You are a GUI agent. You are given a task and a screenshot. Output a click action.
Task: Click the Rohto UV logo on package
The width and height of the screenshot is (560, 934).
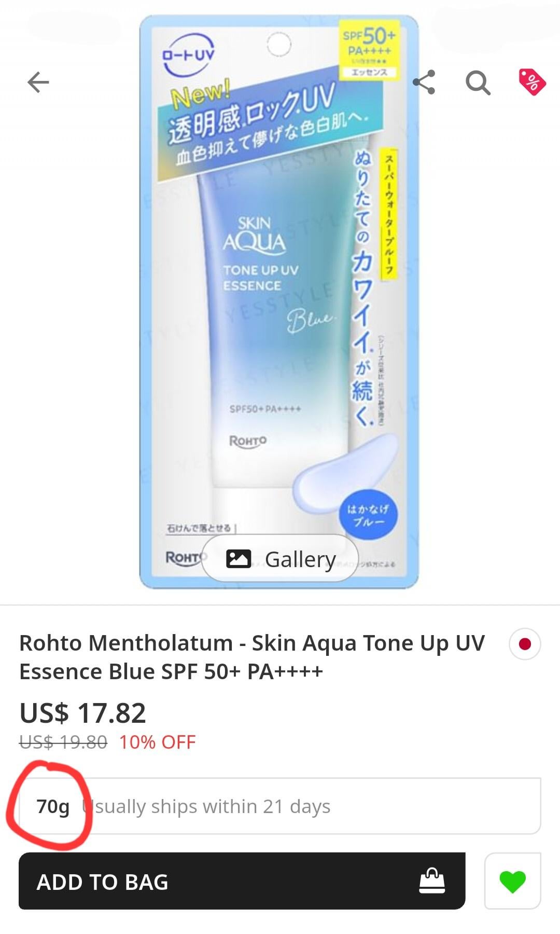pyautogui.click(x=188, y=54)
